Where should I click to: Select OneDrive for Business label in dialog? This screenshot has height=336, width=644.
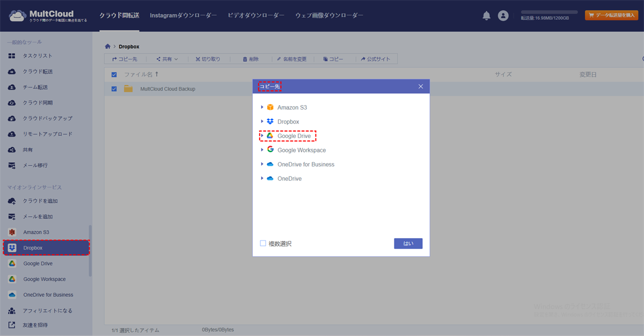tap(306, 164)
